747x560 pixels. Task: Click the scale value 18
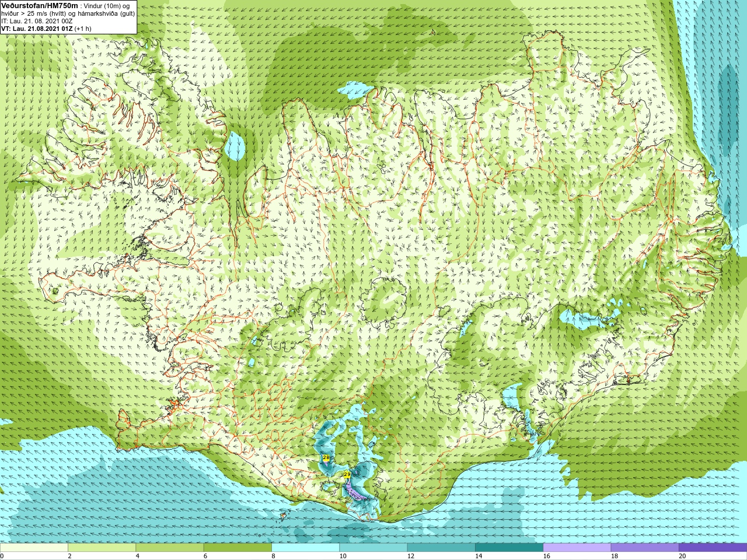tap(615, 556)
